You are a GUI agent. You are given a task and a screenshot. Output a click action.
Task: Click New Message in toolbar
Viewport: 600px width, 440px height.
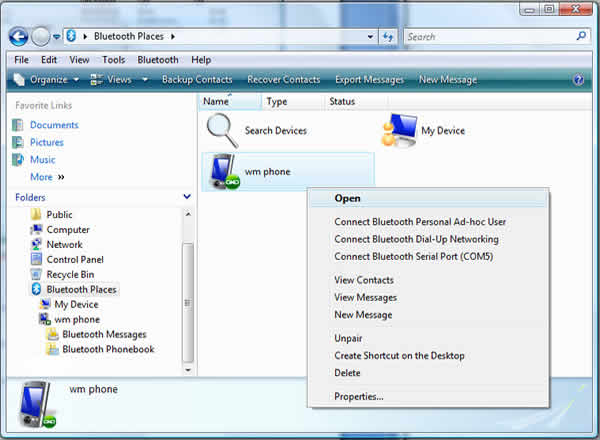click(448, 80)
